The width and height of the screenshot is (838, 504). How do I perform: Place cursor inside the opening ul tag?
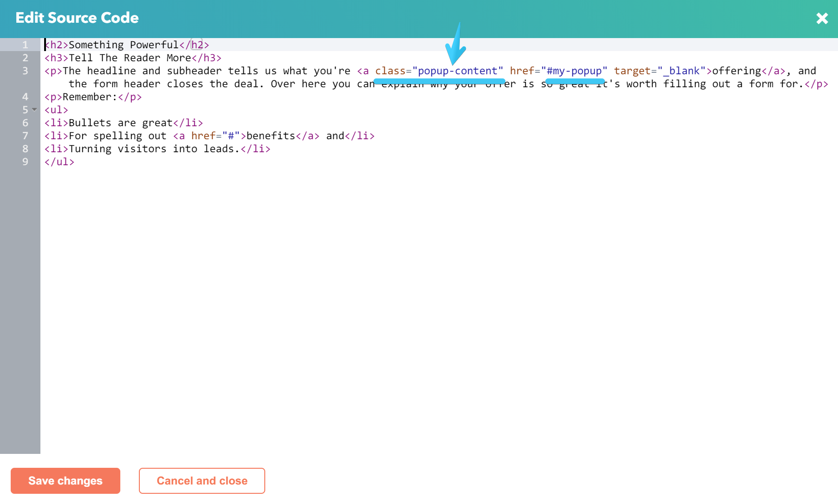[x=56, y=110]
